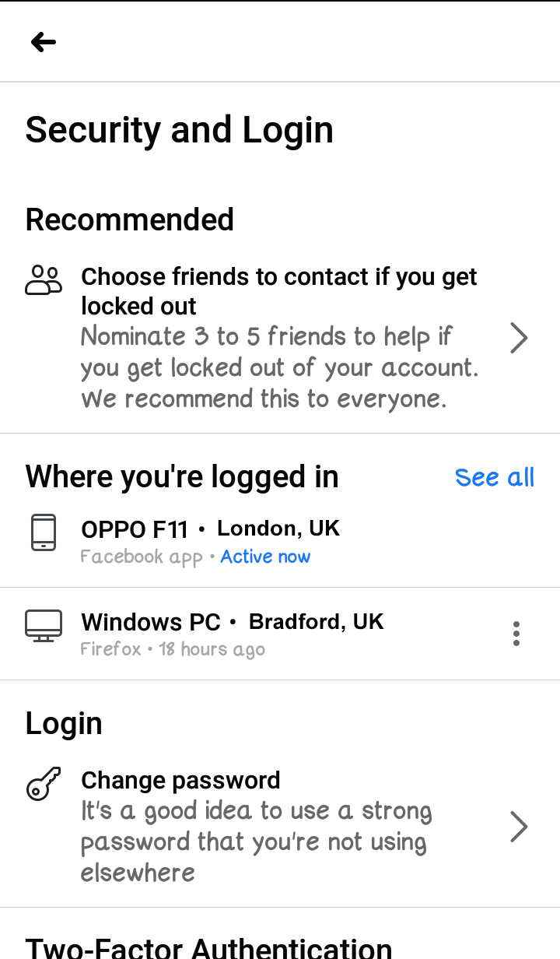
Task: Click the 'Security and Login' page title
Action: pos(180,130)
